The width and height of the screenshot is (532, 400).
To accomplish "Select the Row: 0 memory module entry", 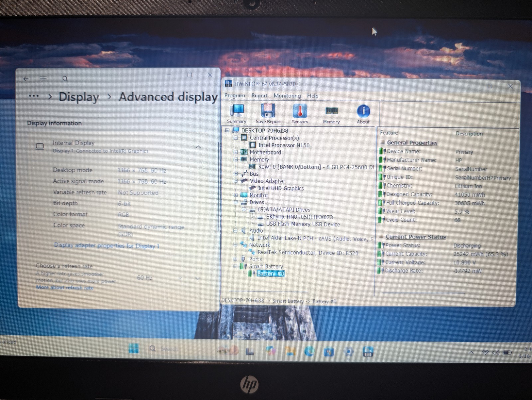I will (x=316, y=167).
